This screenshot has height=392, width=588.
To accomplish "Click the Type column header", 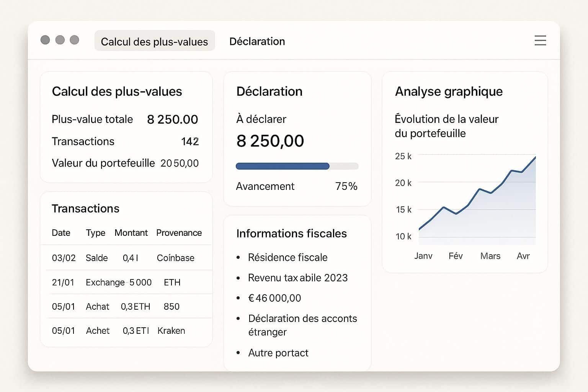I will pyautogui.click(x=95, y=233).
